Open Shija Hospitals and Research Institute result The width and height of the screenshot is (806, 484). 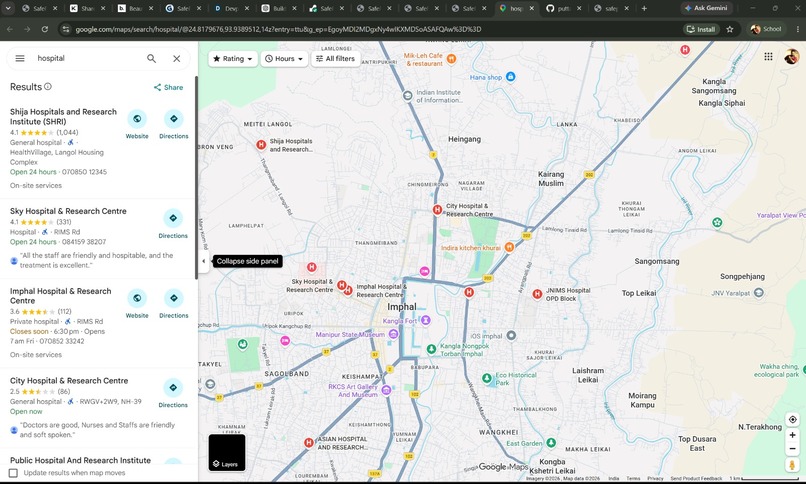[63, 117]
